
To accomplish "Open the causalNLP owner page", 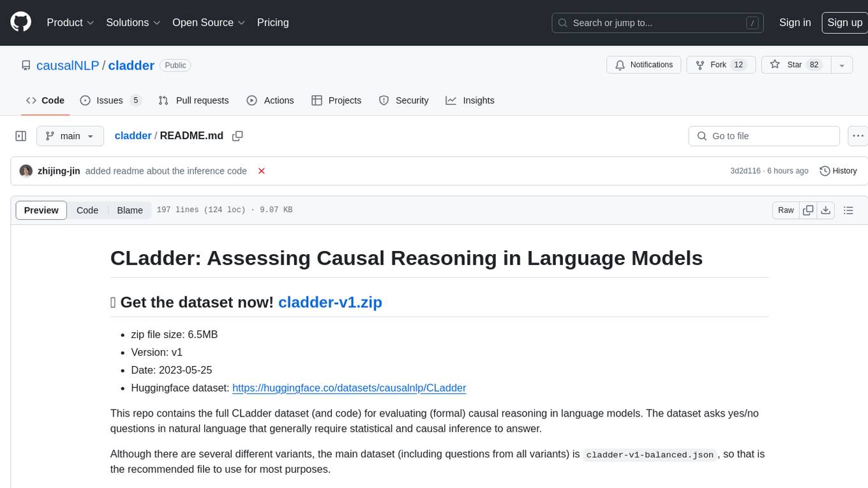I will coord(68,65).
